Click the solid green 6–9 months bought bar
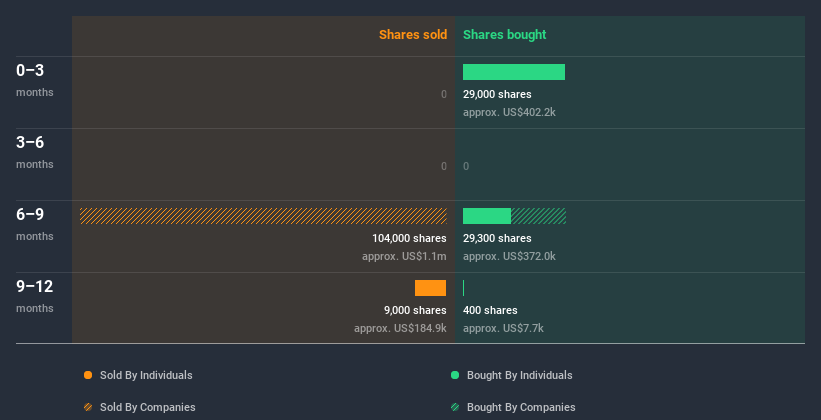This screenshot has width=821, height=420. click(x=487, y=216)
